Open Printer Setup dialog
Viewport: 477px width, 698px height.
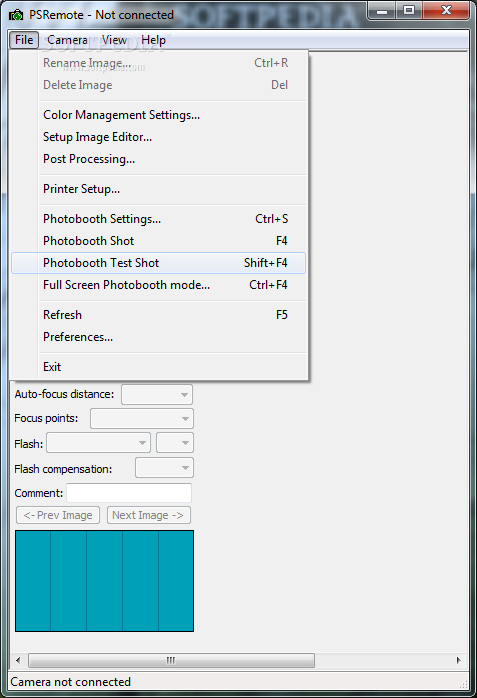(158, 189)
